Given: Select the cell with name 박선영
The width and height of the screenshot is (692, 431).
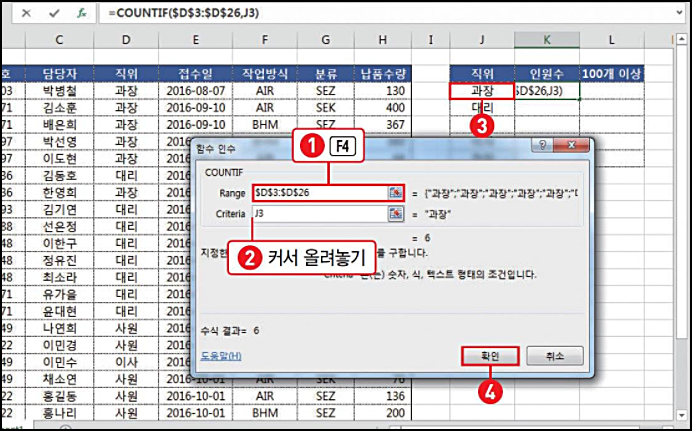Looking at the screenshot, I should pos(59,142).
